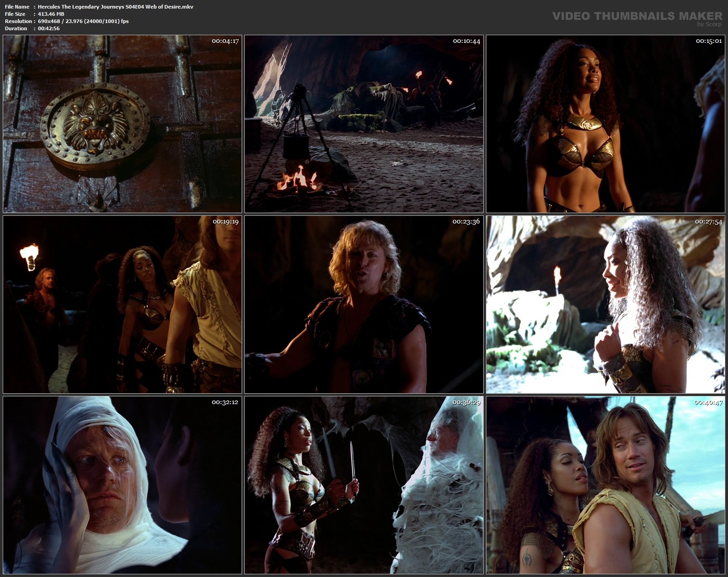Click the timestamp text 00:23:36
The height and width of the screenshot is (577, 728).
click(467, 222)
